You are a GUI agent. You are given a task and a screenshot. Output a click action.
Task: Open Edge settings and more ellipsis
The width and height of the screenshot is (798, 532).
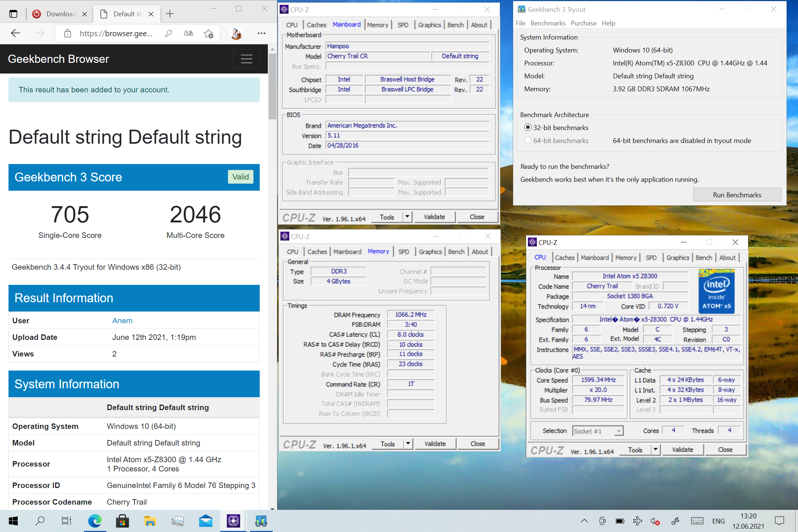(262, 34)
